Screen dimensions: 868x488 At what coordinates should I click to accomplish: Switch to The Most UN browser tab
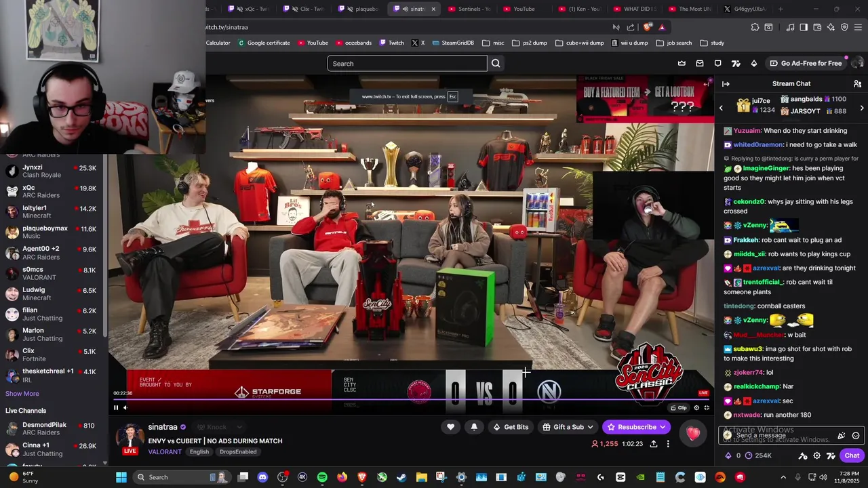click(690, 9)
